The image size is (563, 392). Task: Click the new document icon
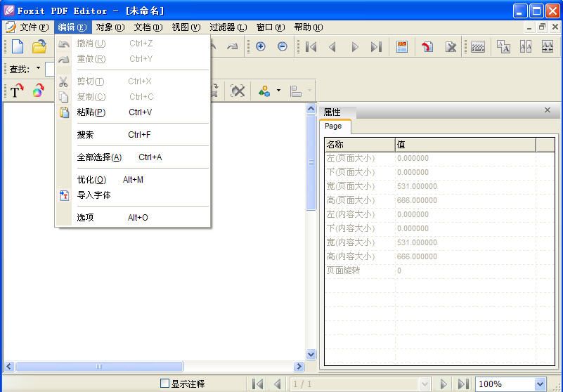click(x=18, y=46)
